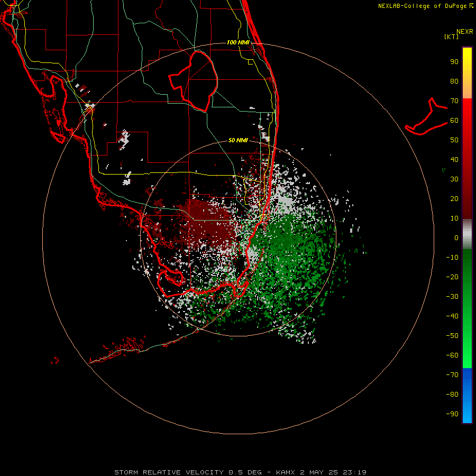Click the NEXR label above the color scale
The image size is (476, 476).
click(465, 32)
